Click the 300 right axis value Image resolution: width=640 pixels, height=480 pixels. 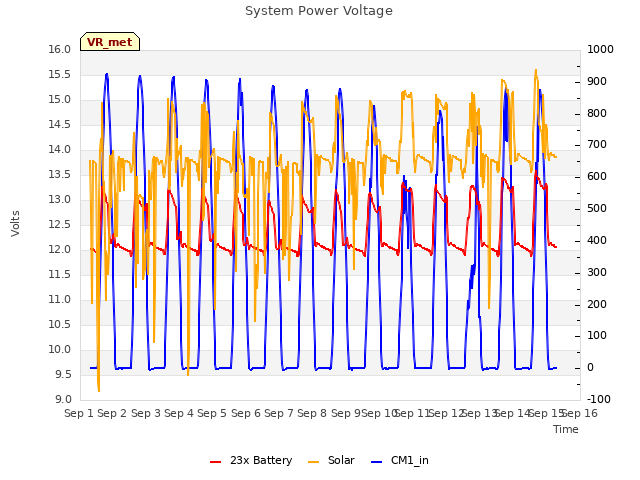coord(597,273)
